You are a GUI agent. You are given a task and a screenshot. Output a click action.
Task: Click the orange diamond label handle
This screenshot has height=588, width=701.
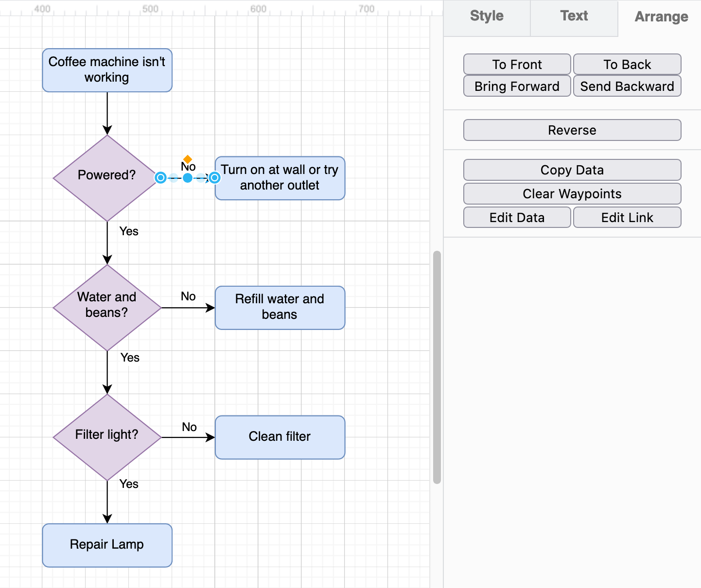(188, 158)
